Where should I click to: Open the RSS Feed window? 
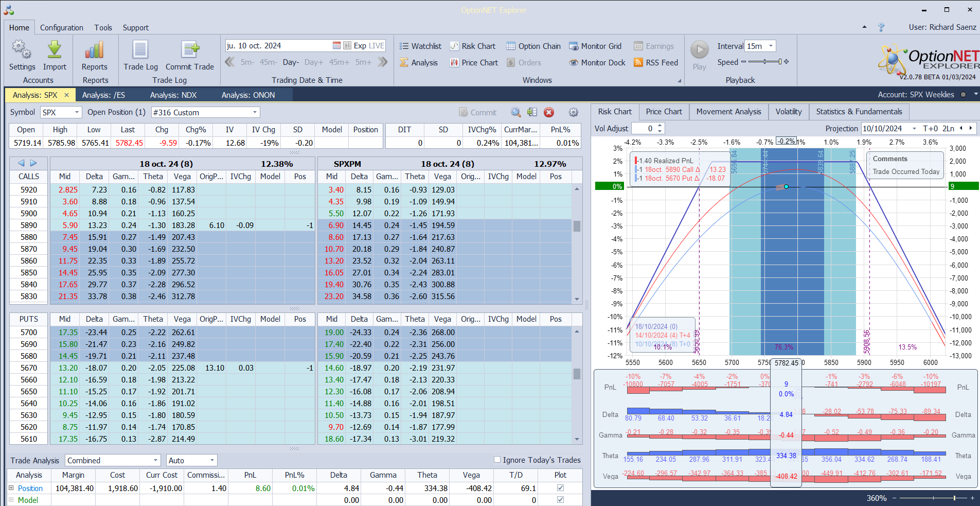[656, 63]
